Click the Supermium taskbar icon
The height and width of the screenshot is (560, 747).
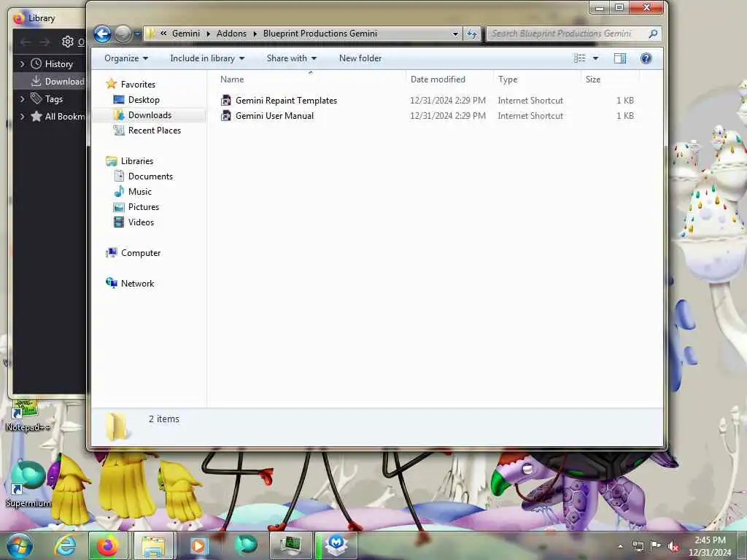coord(247,545)
